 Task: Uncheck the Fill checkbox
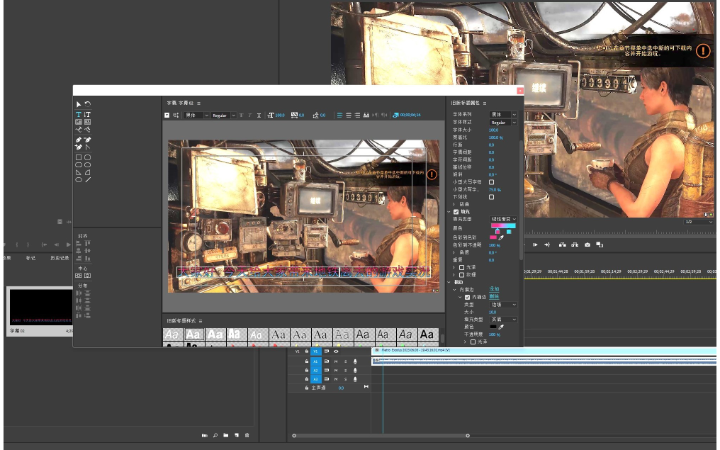tap(456, 212)
